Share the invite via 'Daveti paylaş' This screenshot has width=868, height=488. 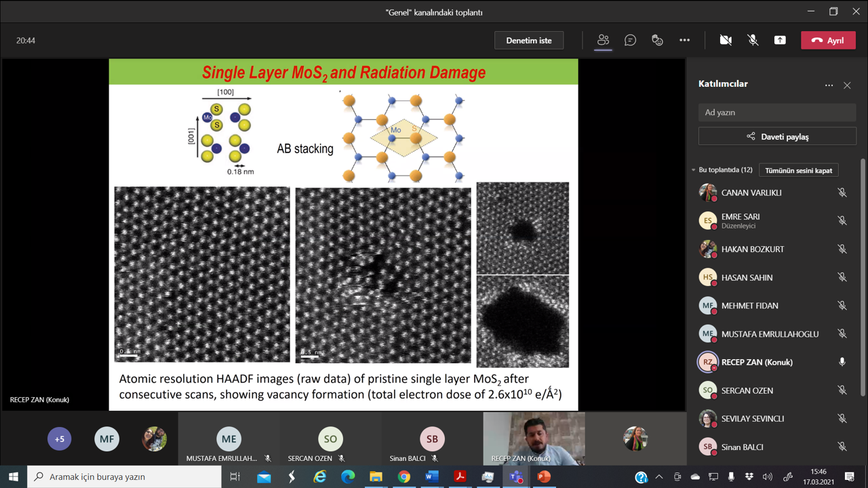(x=776, y=136)
